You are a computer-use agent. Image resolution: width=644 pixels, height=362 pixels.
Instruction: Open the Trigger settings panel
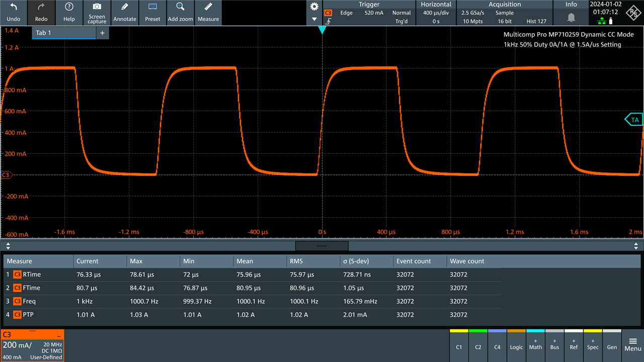tap(369, 13)
